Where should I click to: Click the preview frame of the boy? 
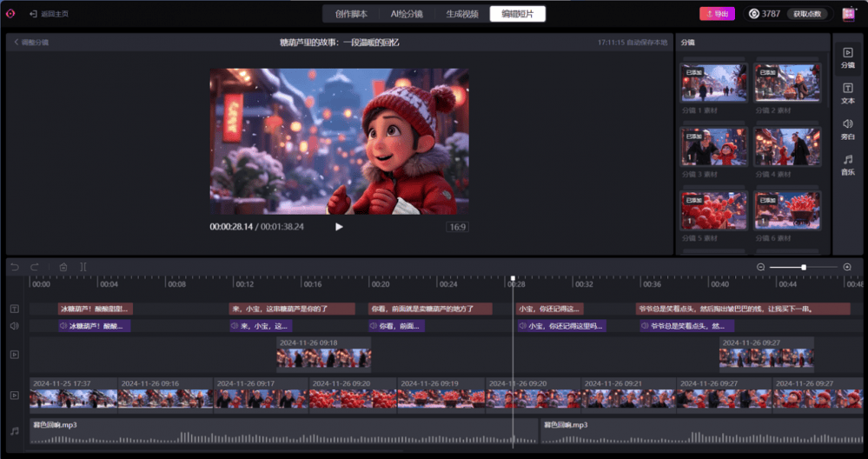click(339, 141)
